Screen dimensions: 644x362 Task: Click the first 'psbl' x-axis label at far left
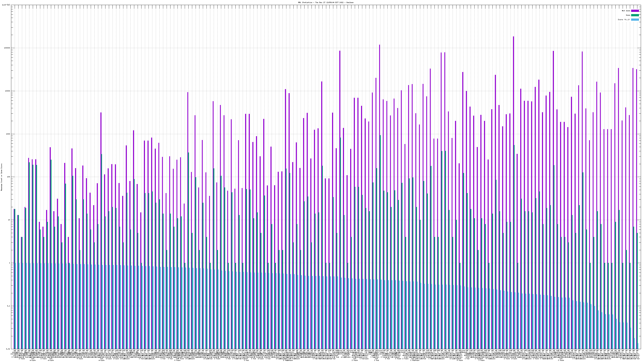tap(13, 352)
